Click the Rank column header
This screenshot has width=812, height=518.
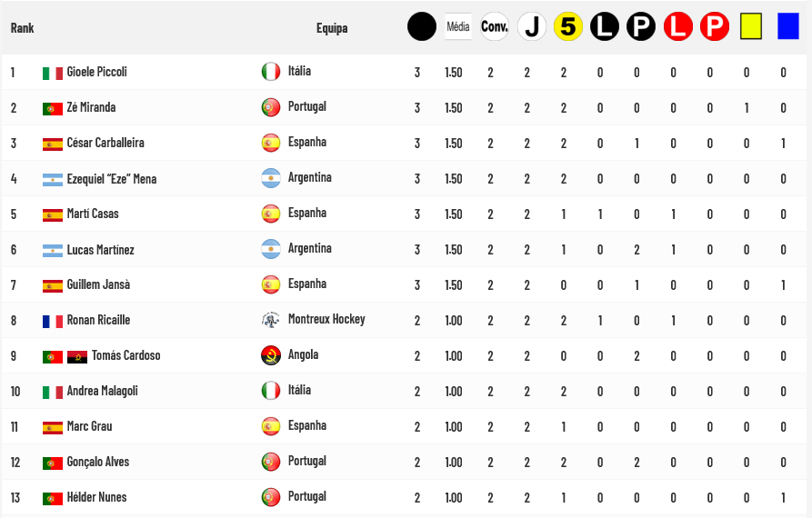tap(23, 28)
